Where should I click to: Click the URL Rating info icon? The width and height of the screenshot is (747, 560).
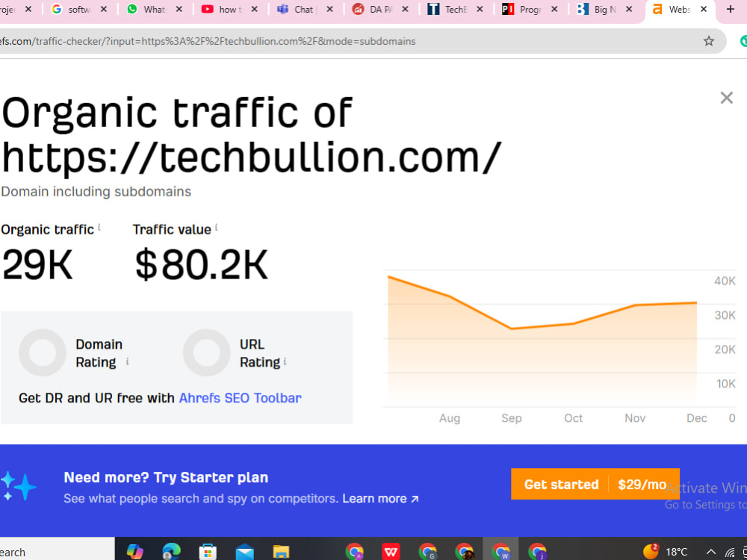pyautogui.click(x=285, y=361)
